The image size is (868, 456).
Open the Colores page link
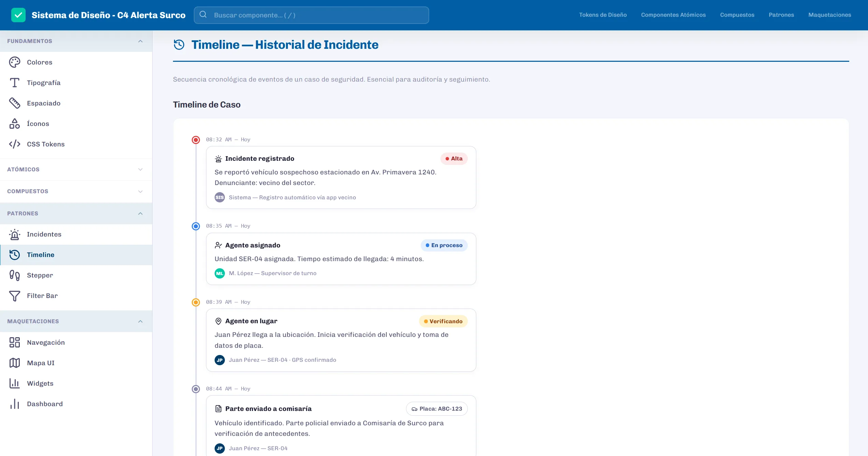[76, 62]
